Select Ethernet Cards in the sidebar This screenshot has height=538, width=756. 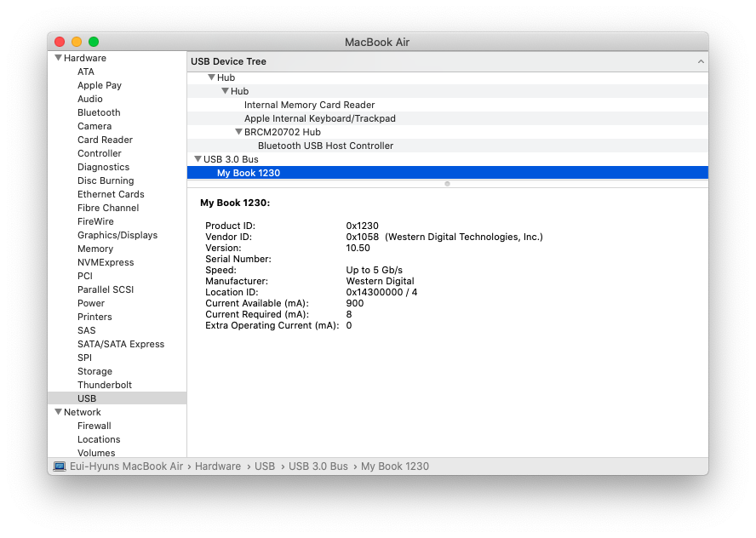[111, 194]
